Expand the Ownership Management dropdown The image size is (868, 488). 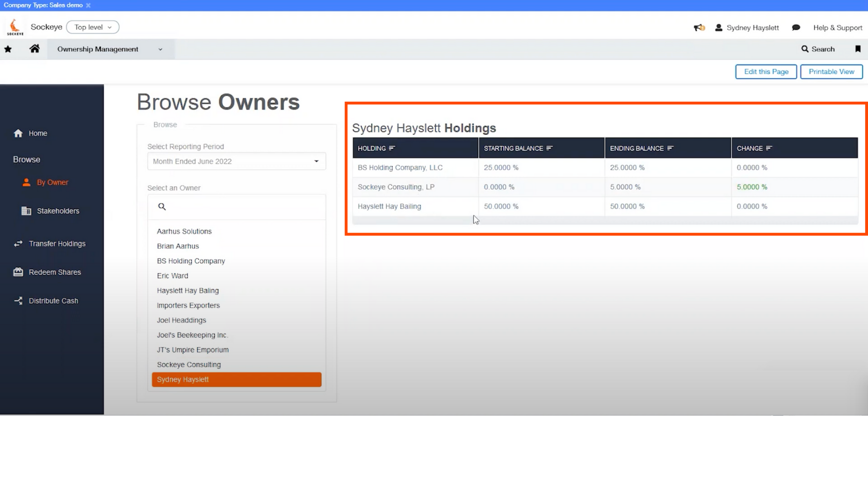click(160, 49)
